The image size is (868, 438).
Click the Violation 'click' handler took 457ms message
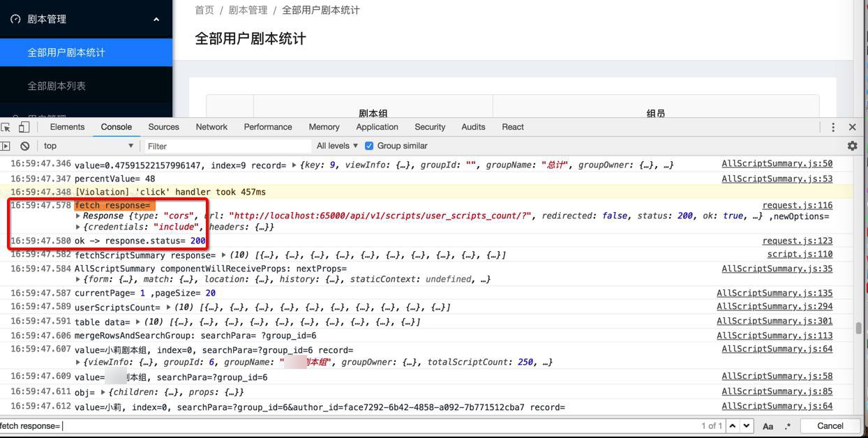(x=170, y=192)
